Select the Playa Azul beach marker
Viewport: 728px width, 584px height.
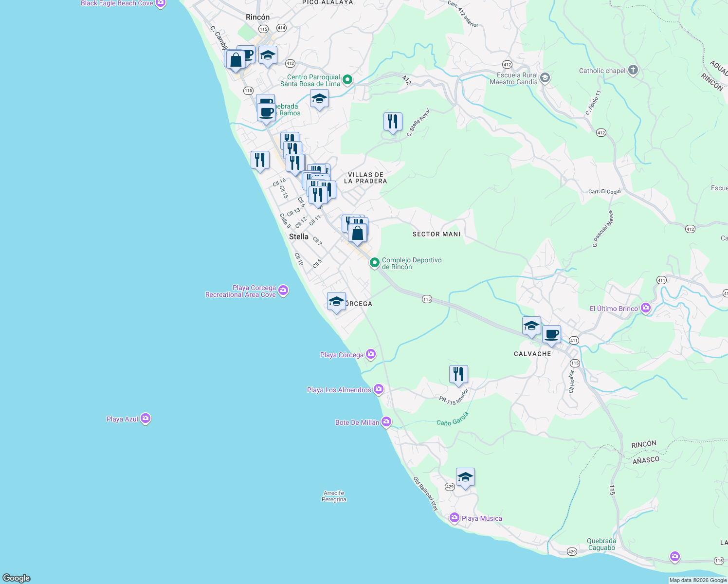coord(145,418)
